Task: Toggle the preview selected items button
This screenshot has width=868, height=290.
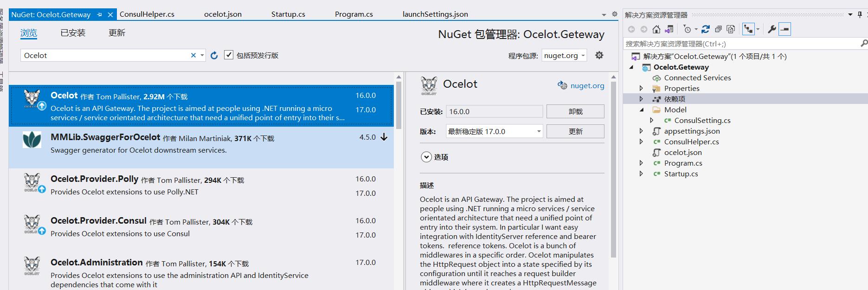Action: click(x=784, y=29)
